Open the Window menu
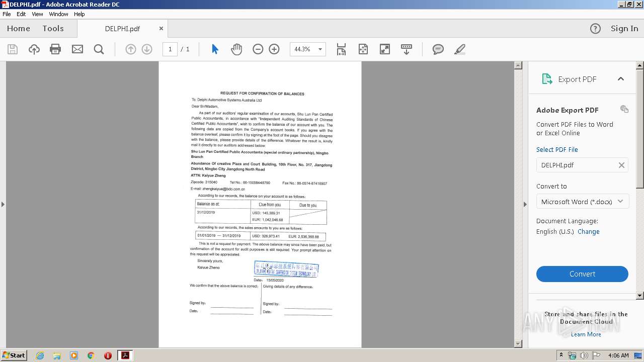The width and height of the screenshot is (644, 362). tap(58, 14)
